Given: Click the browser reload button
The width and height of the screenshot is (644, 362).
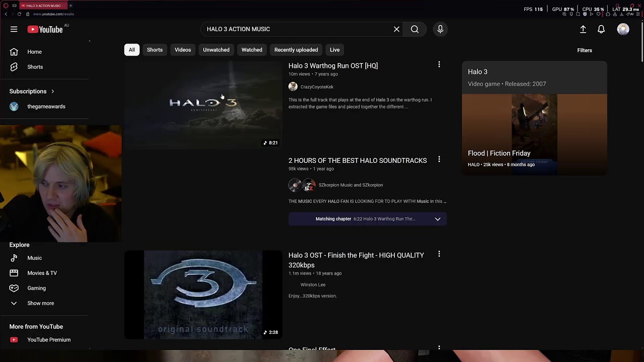Looking at the screenshot, I should tap(19, 14).
